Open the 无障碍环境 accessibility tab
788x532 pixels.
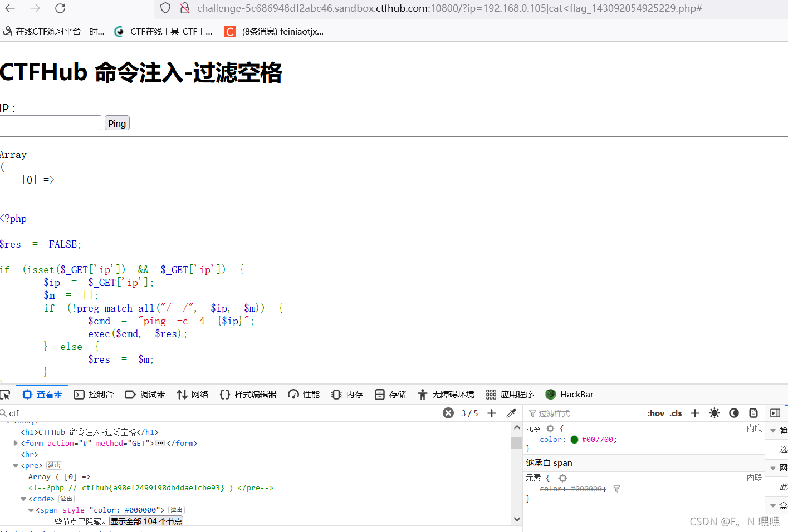pos(446,395)
